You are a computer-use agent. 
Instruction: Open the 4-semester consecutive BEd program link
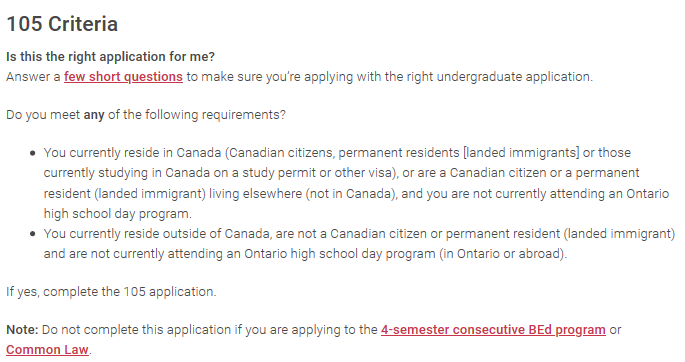pyautogui.click(x=493, y=330)
